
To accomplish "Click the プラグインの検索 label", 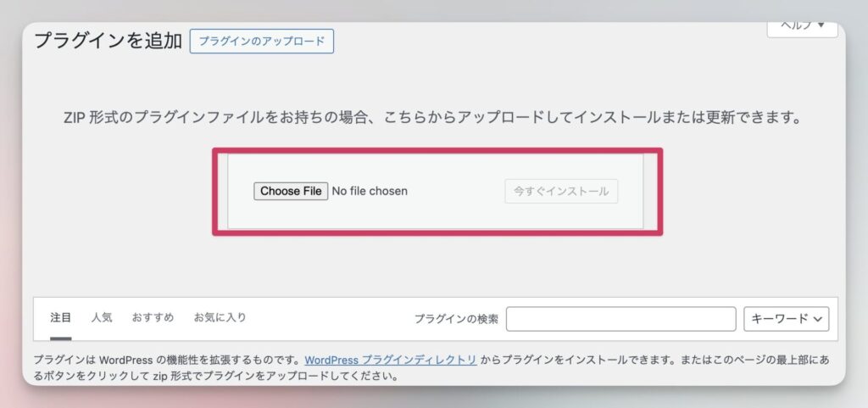I will 456,319.
